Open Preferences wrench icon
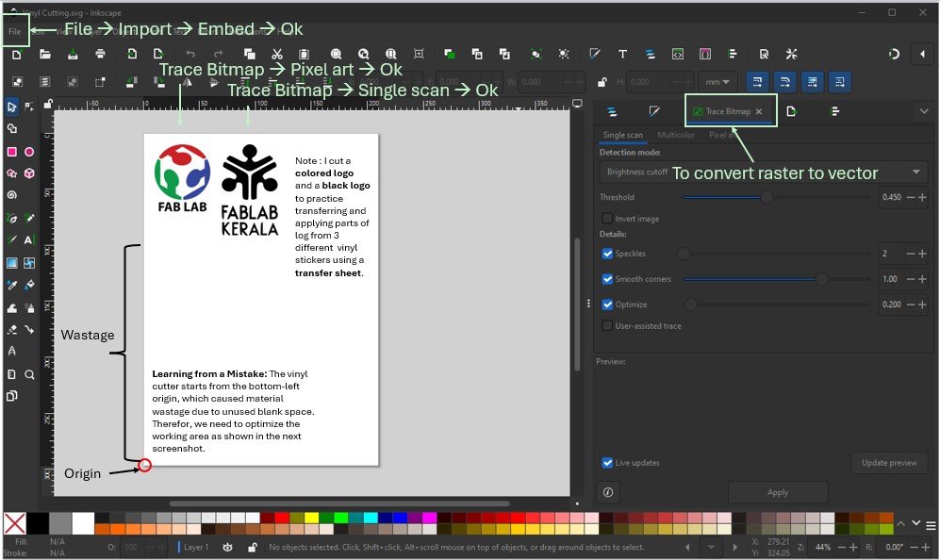This screenshot has width=940, height=560. pos(791,54)
